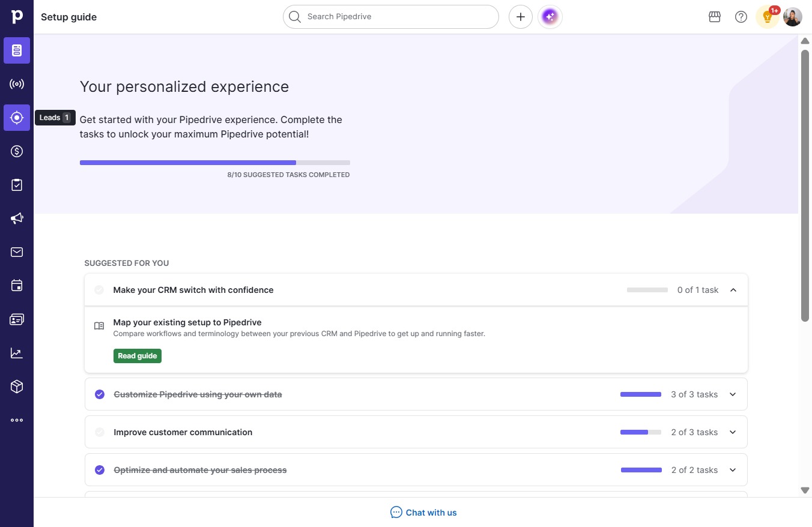
Task: Open the Help question mark icon
Action: point(741,17)
